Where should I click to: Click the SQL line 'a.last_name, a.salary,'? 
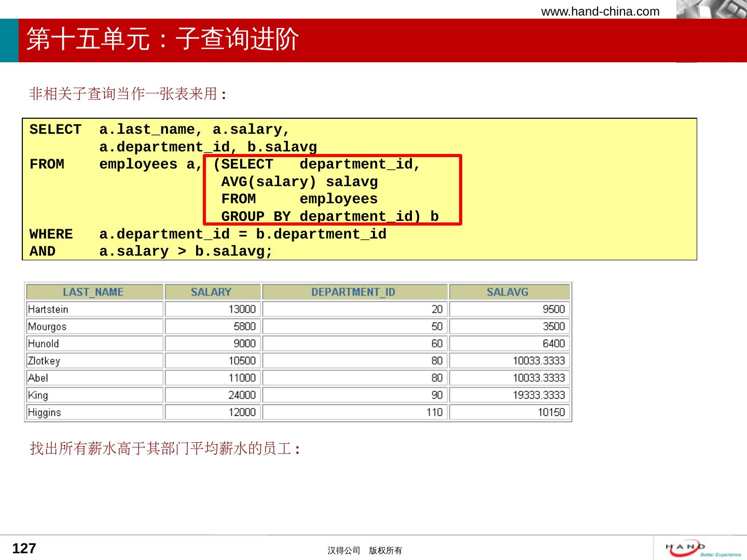(x=195, y=130)
